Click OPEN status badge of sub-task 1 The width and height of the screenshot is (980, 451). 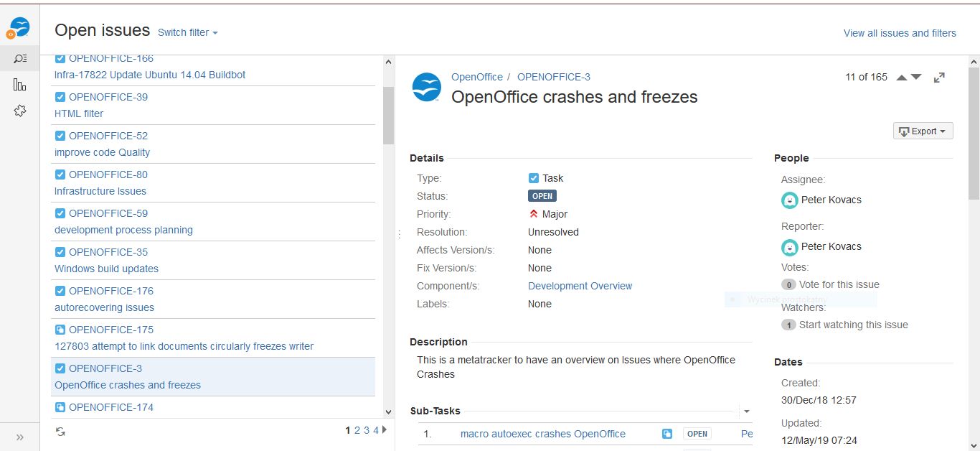click(x=697, y=434)
